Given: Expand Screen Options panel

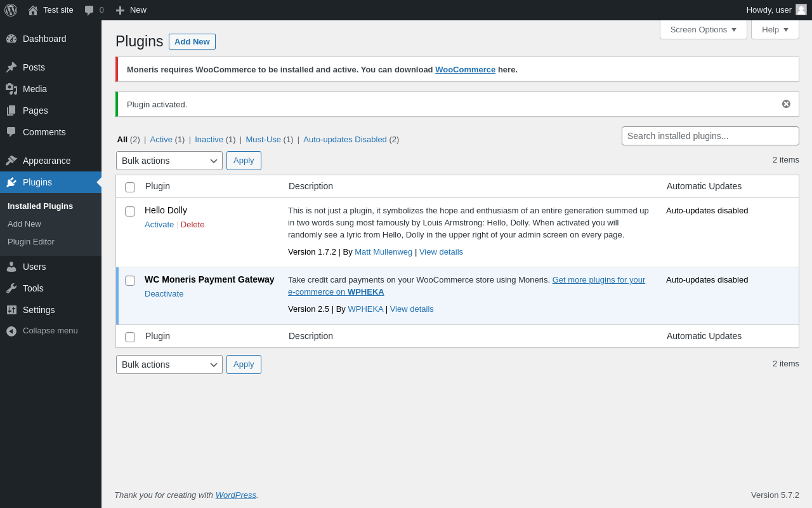Looking at the screenshot, I should [704, 29].
